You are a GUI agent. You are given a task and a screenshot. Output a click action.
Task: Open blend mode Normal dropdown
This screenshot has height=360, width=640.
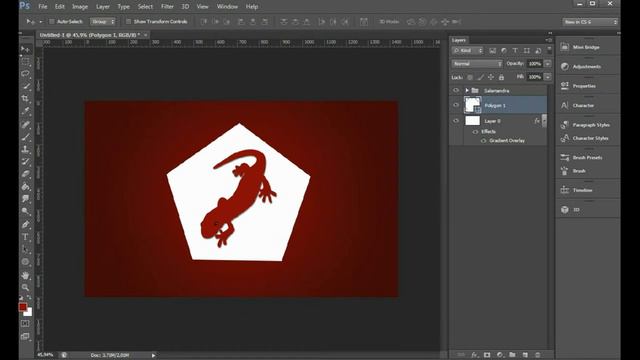[477, 64]
